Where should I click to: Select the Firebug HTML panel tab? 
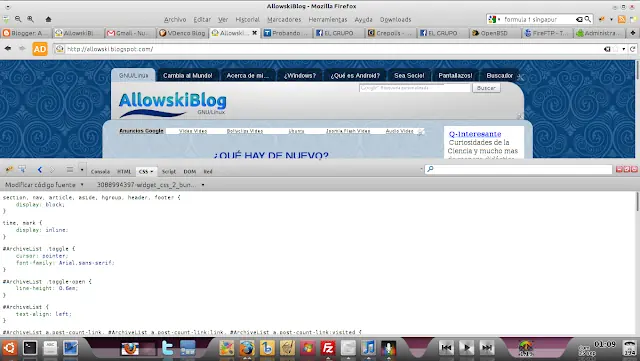(124, 172)
